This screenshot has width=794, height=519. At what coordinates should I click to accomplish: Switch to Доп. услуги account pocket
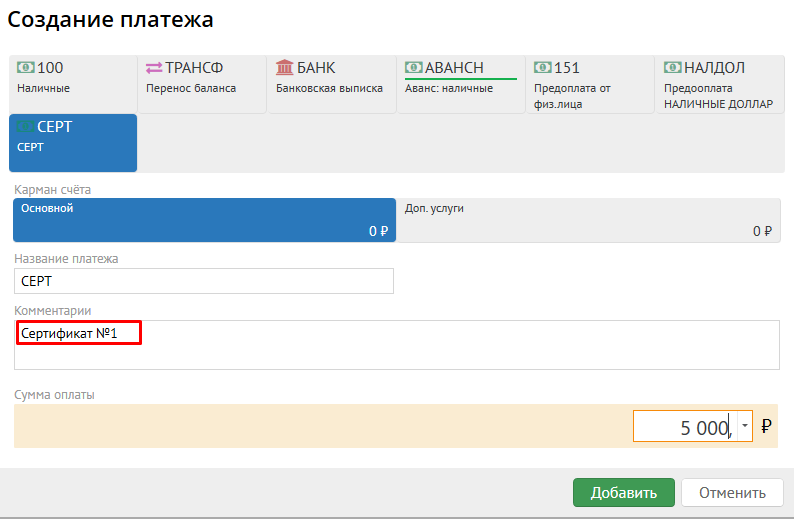pos(588,220)
